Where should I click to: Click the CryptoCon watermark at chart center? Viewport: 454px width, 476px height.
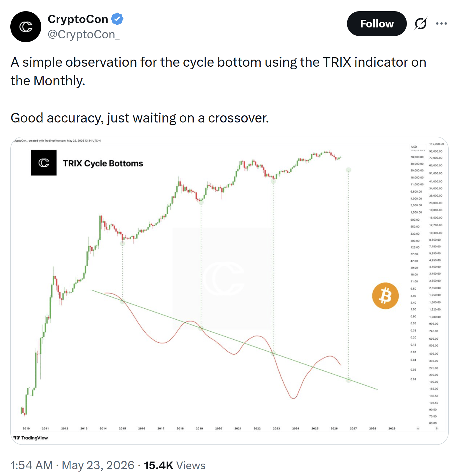pos(223,278)
